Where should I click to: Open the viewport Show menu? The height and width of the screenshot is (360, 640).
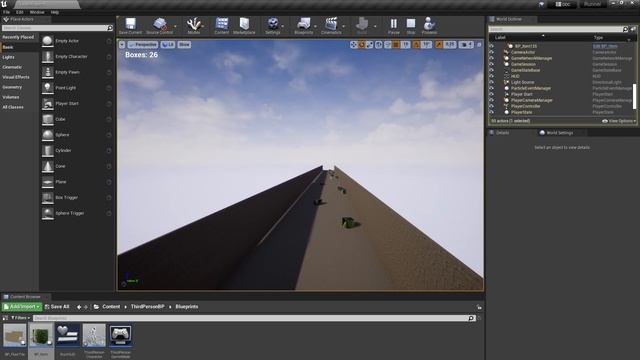pos(184,44)
